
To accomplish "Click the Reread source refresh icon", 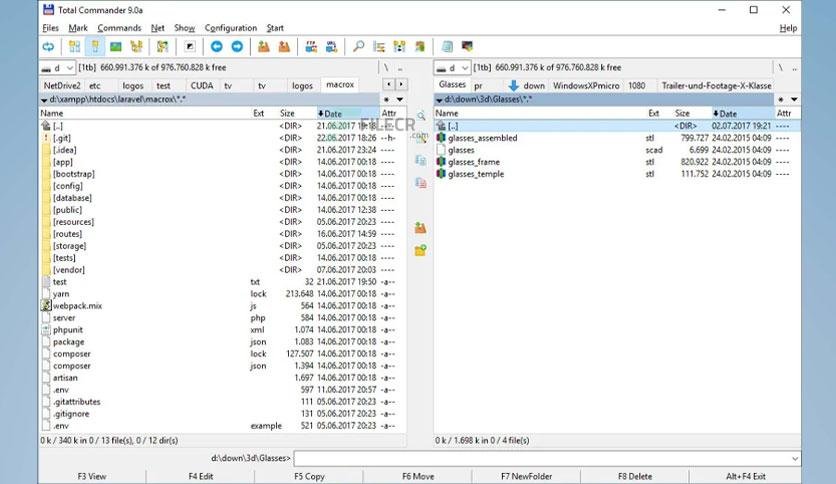I will [x=49, y=47].
